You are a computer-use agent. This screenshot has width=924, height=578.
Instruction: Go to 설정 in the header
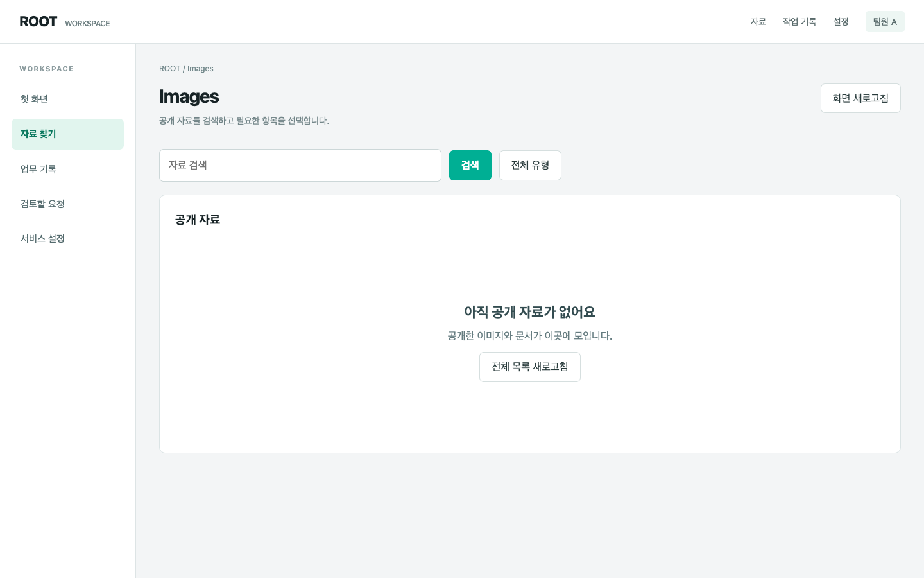(841, 22)
